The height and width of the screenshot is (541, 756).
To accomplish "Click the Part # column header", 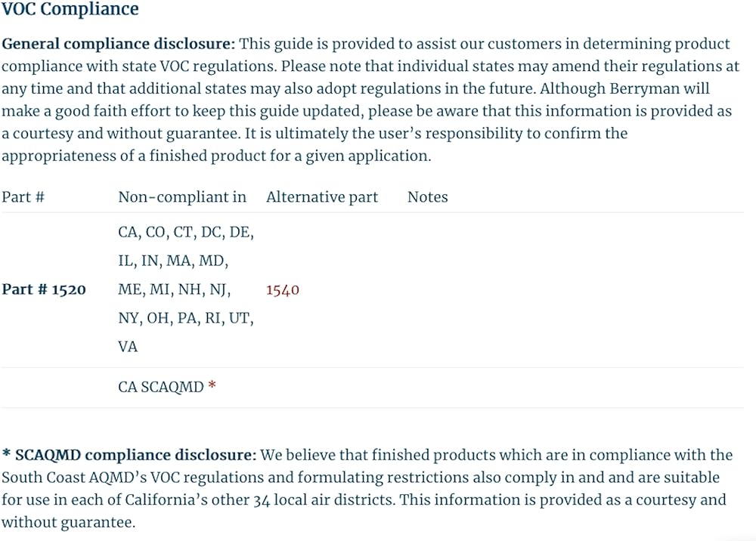I will click(23, 197).
